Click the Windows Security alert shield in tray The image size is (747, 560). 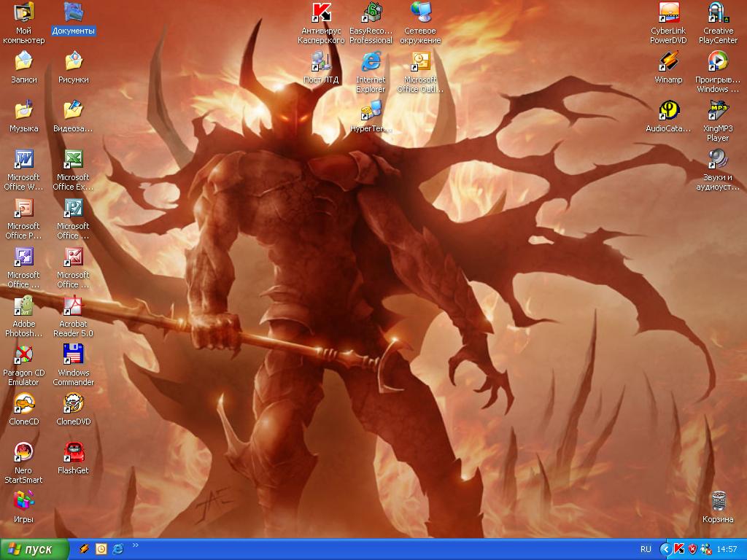pyautogui.click(x=692, y=549)
